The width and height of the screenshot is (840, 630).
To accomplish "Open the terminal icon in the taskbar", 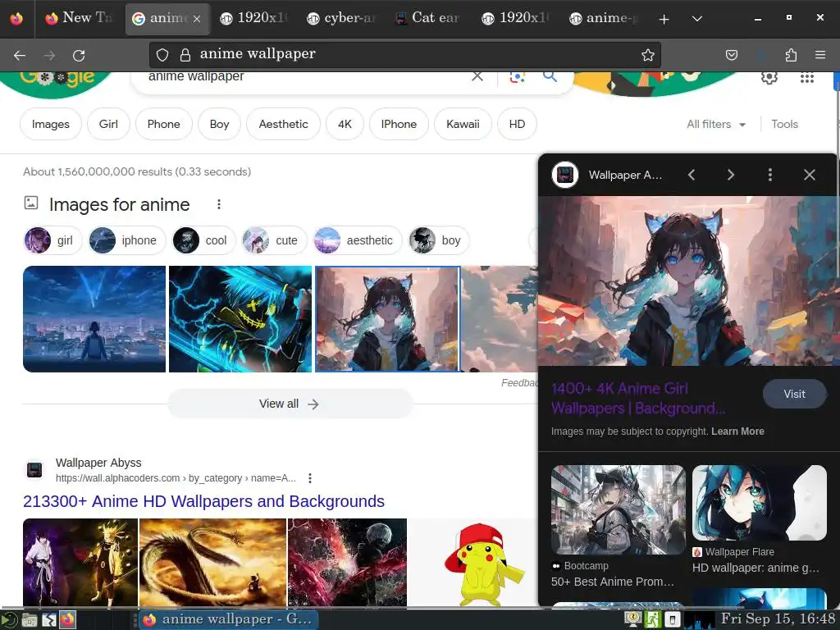I will pyautogui.click(x=48, y=620).
